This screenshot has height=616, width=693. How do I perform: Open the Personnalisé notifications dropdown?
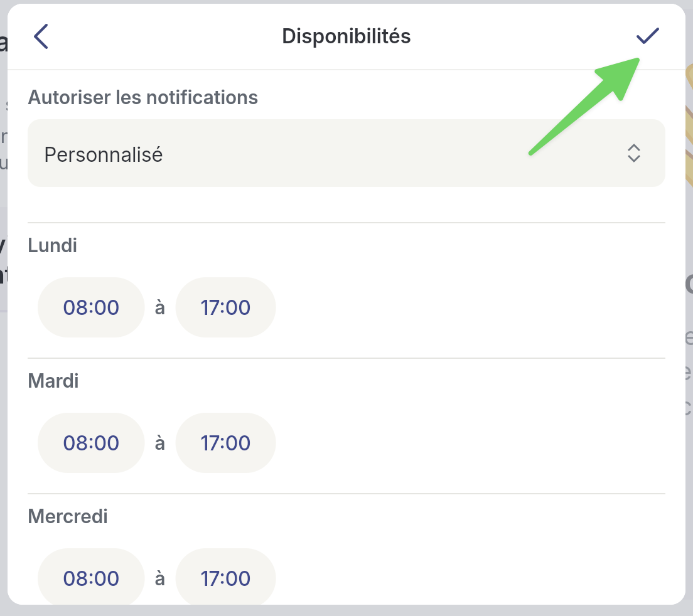pyautogui.click(x=346, y=153)
